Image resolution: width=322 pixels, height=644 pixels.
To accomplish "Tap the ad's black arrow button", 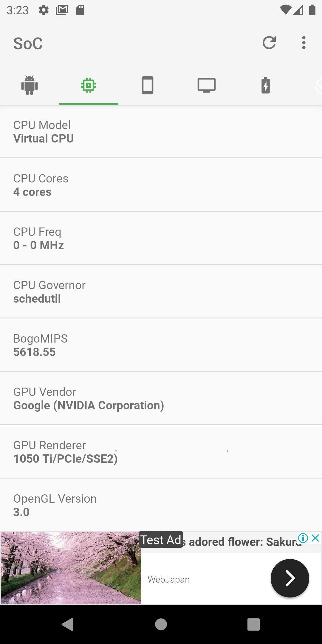I will point(290,578).
